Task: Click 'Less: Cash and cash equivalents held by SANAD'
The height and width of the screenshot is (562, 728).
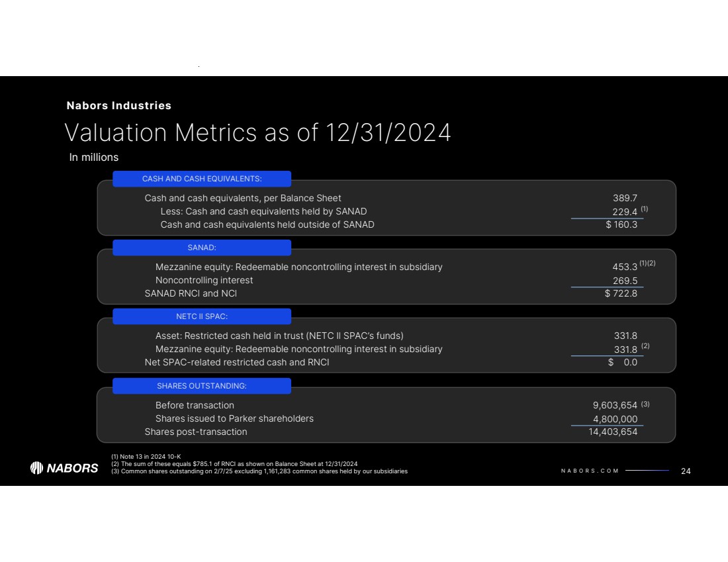Action: (263, 211)
